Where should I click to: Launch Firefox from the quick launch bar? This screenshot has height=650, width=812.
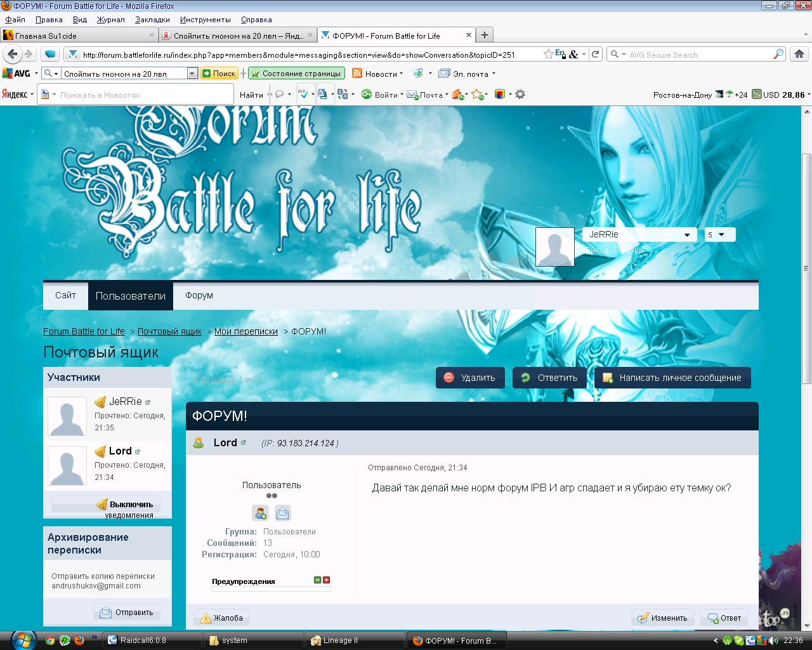point(79,640)
